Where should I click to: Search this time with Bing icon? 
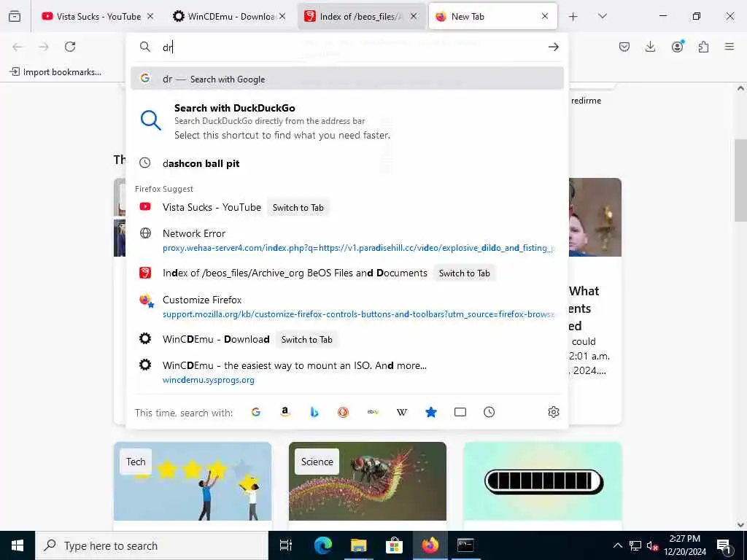(x=314, y=412)
